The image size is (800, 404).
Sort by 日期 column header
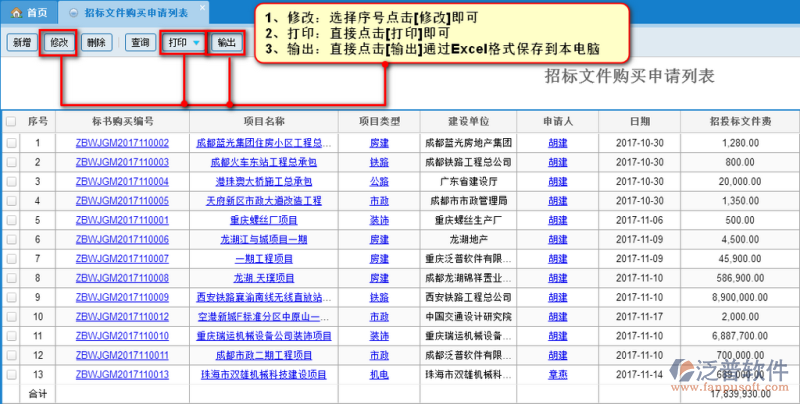pos(640,121)
